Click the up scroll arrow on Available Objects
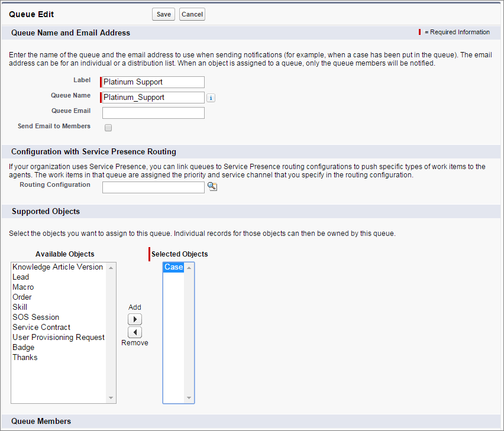Screen dimensions: 504x431 (x=111, y=267)
